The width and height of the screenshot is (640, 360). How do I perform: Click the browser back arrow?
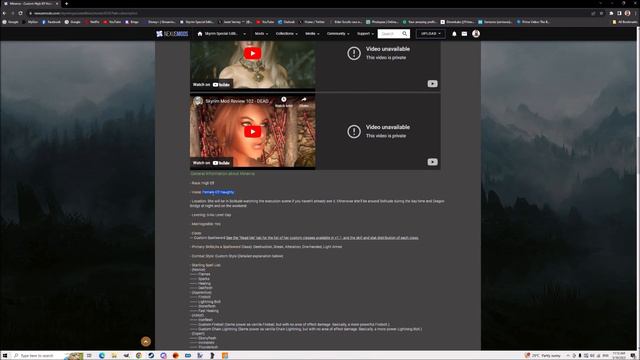[x=4, y=13]
